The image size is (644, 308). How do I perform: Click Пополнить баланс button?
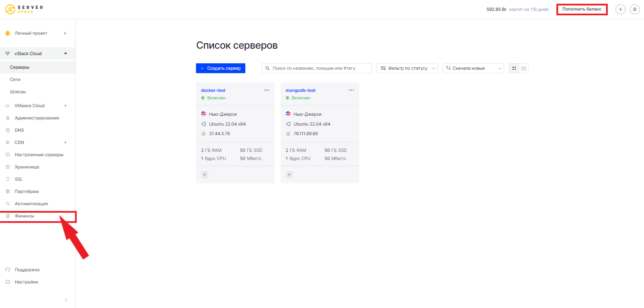point(582,9)
